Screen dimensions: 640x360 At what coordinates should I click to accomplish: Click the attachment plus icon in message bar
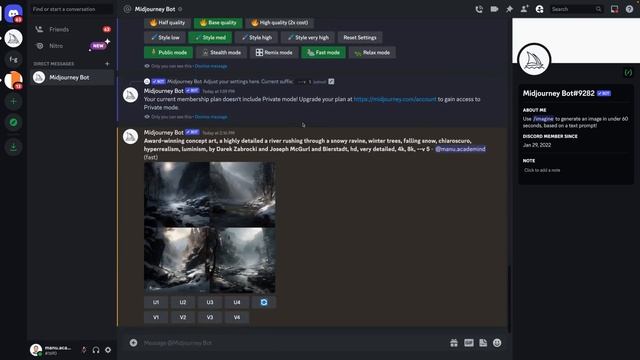(x=133, y=343)
